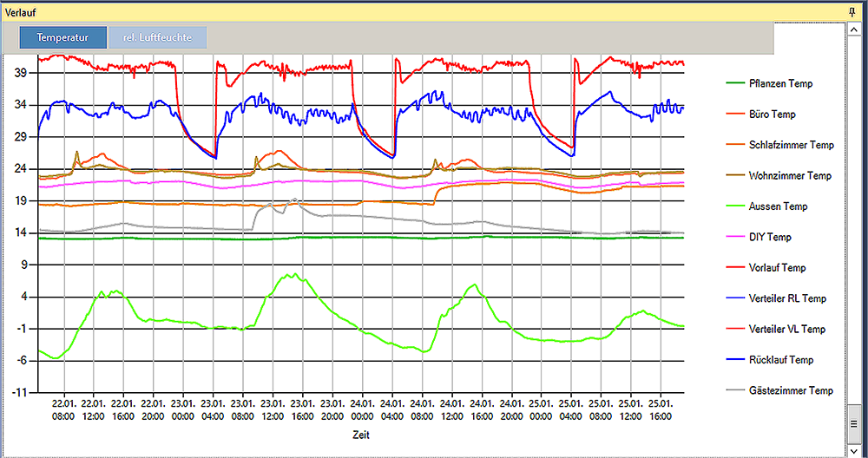Click the scrollbar down arrow
Viewport: 868px width, 458px height.
[852, 449]
